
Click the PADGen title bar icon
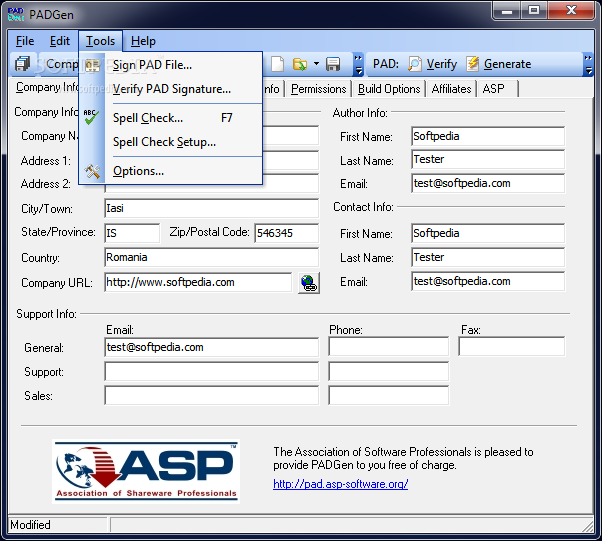tap(15, 14)
